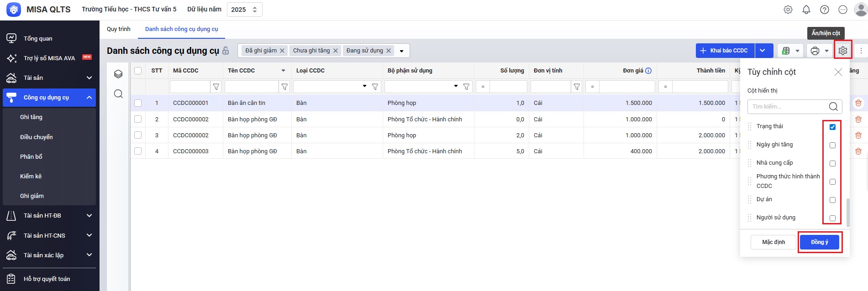The height and width of the screenshot is (291, 868).
Task: Enable the 'Ngày ghi tăng' column checkbox
Action: pos(832,145)
